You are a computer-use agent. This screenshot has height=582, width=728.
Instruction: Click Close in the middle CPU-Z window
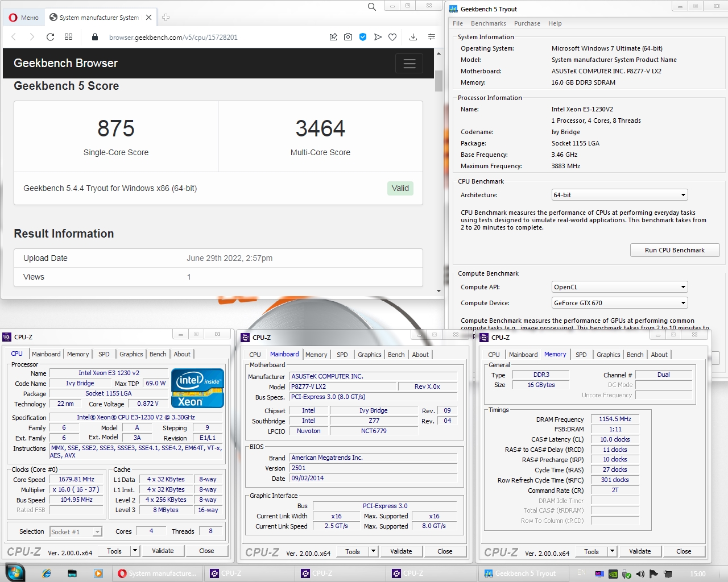pyautogui.click(x=445, y=551)
